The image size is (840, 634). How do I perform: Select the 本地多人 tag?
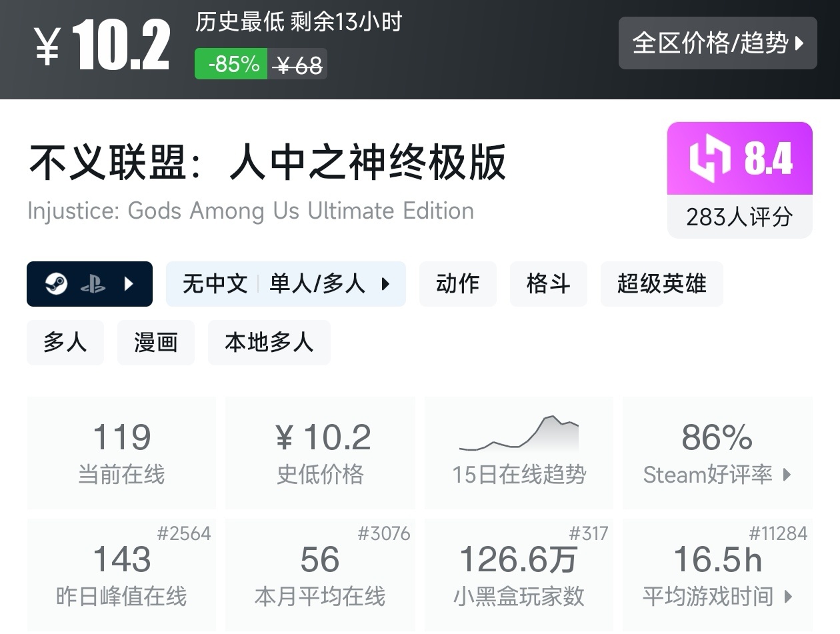coord(269,343)
